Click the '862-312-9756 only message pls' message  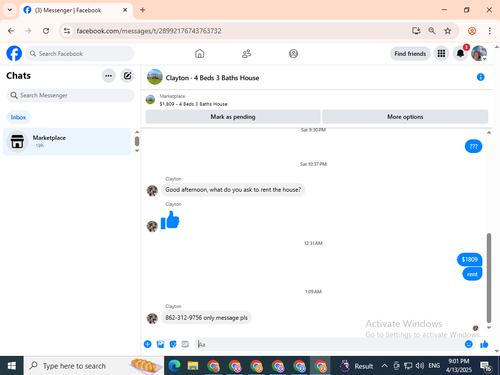[206, 318]
